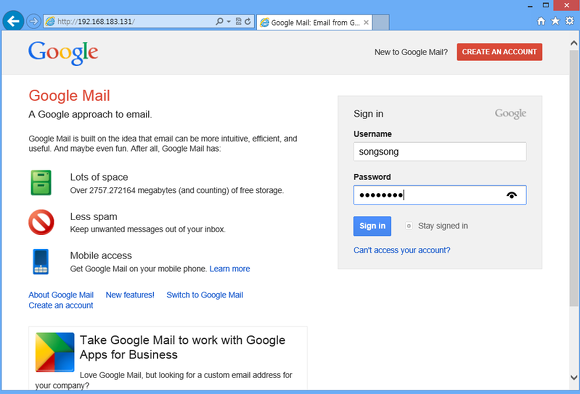This screenshot has height=394, width=580.
Task: Click Take Google Mail to work heading
Action: click(183, 347)
